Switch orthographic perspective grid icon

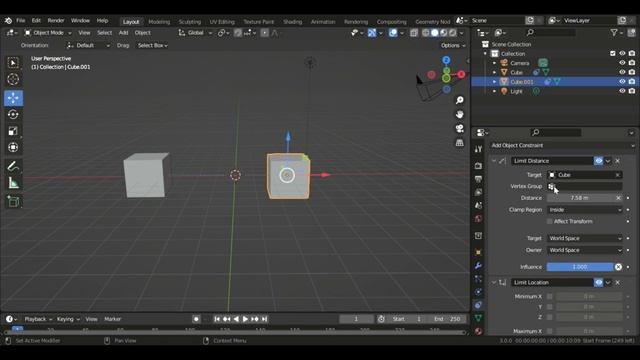pos(460,143)
